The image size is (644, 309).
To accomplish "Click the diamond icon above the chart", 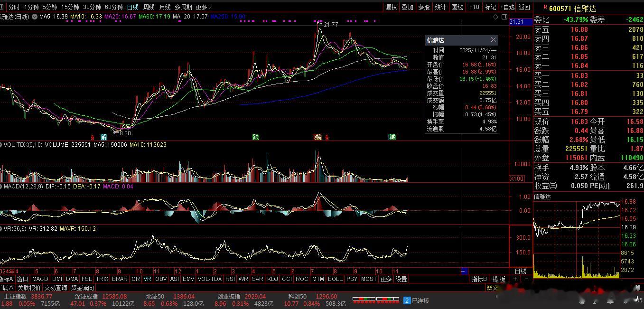I will tap(496, 17).
